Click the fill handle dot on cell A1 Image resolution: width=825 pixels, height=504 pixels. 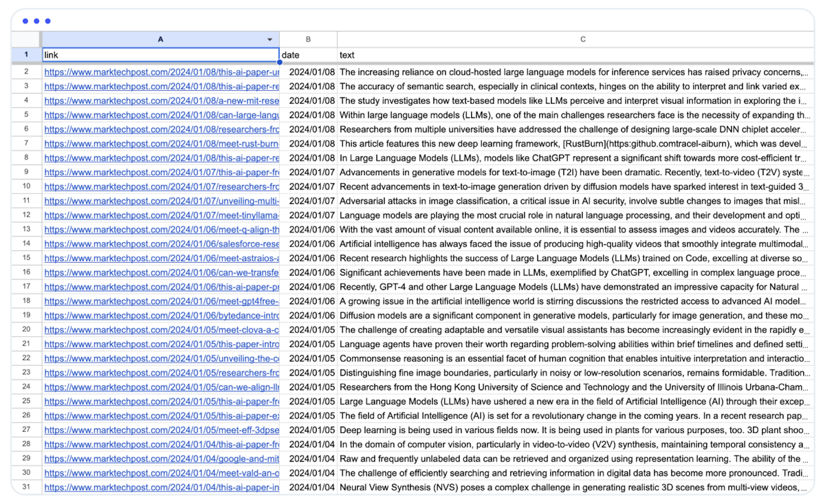tap(280, 62)
